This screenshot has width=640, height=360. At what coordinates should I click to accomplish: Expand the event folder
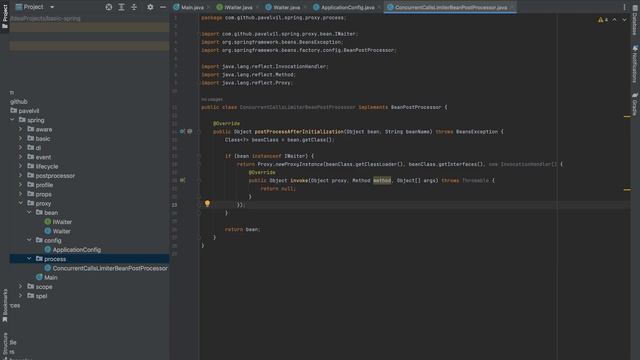click(21, 157)
